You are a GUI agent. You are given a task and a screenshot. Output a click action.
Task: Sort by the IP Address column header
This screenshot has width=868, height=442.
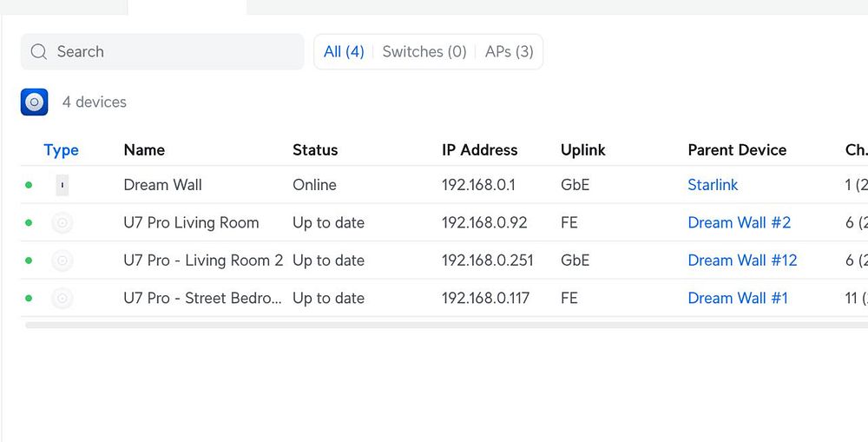(x=479, y=150)
